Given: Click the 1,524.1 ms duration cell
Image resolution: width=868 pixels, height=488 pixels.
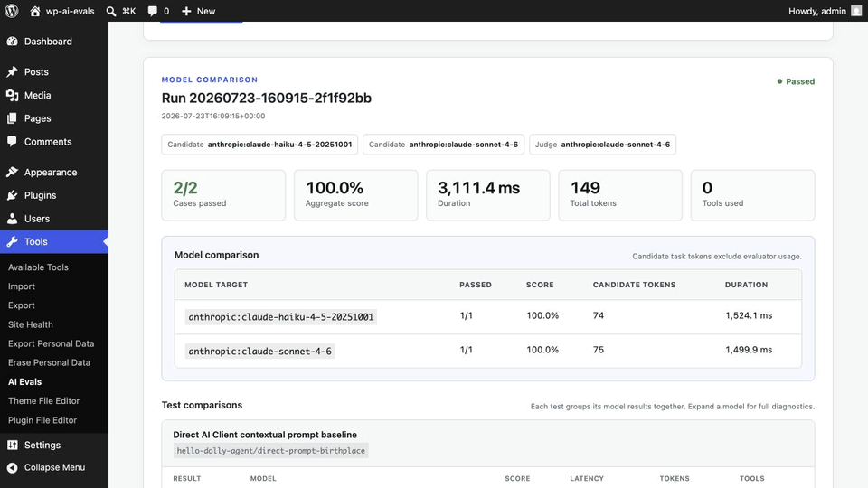Looking at the screenshot, I should pos(749,315).
